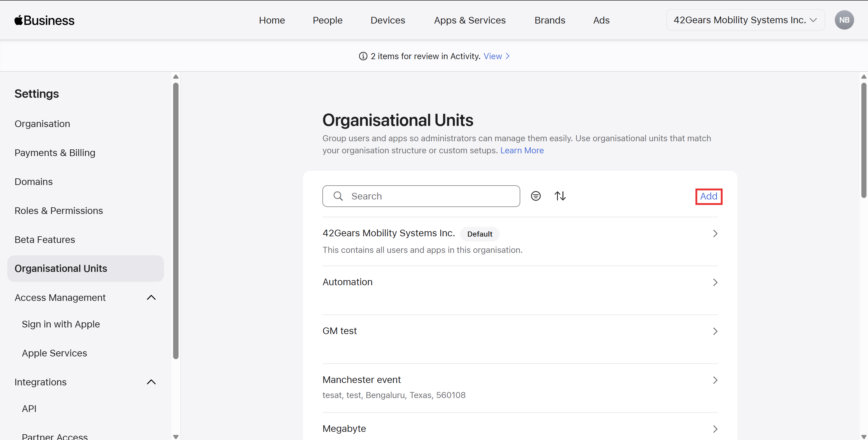Image resolution: width=868 pixels, height=440 pixels.
Task: Select Roles & Permissions in sidebar
Action: tap(59, 211)
